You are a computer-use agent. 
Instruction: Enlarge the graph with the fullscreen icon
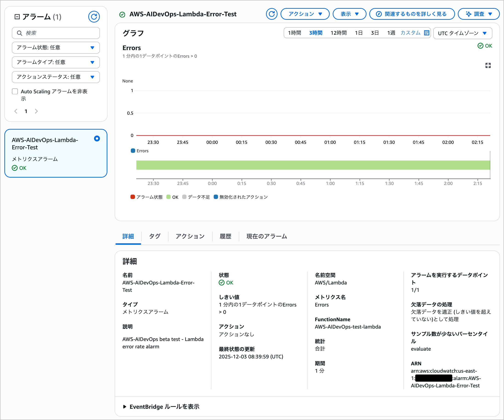(488, 65)
